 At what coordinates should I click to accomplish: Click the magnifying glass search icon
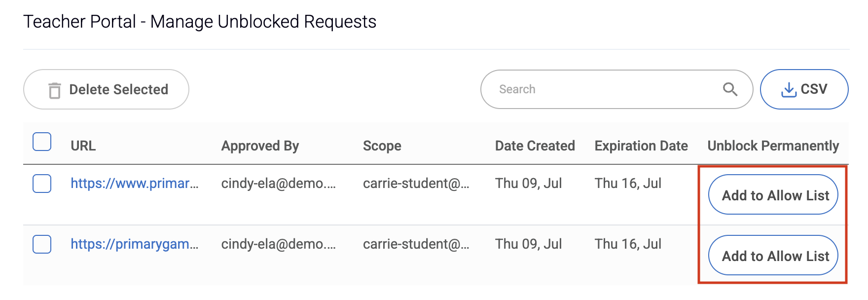730,89
